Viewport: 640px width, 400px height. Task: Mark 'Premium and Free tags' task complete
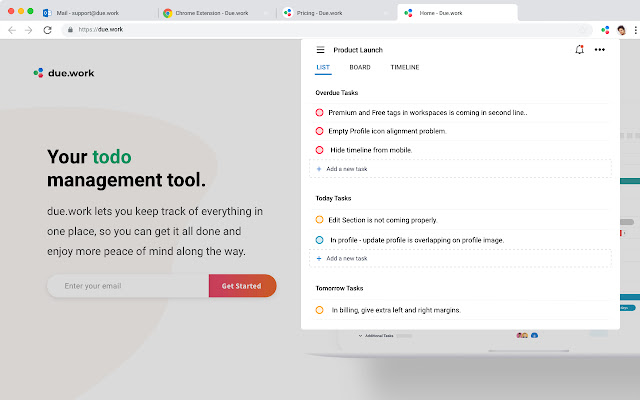point(320,112)
